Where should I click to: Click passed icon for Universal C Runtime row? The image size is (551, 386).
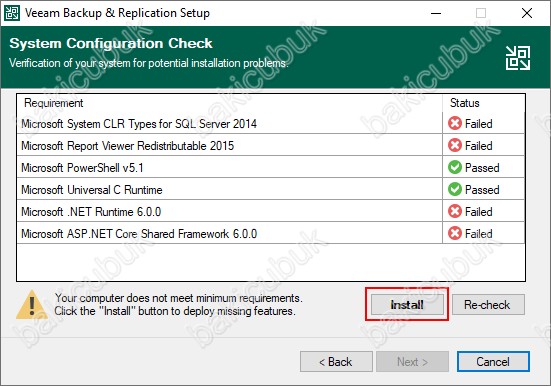click(x=455, y=189)
